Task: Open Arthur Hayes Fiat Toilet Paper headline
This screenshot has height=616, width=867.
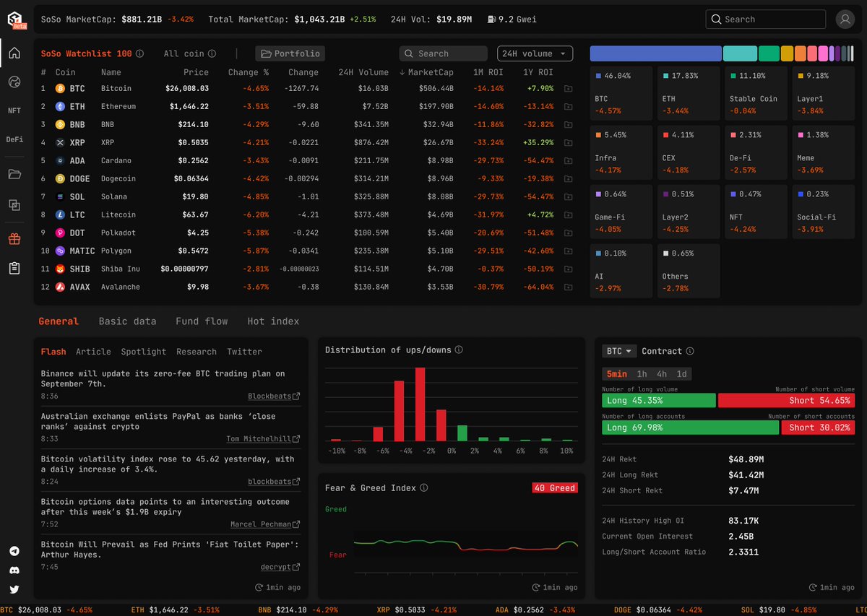Action: pos(170,550)
